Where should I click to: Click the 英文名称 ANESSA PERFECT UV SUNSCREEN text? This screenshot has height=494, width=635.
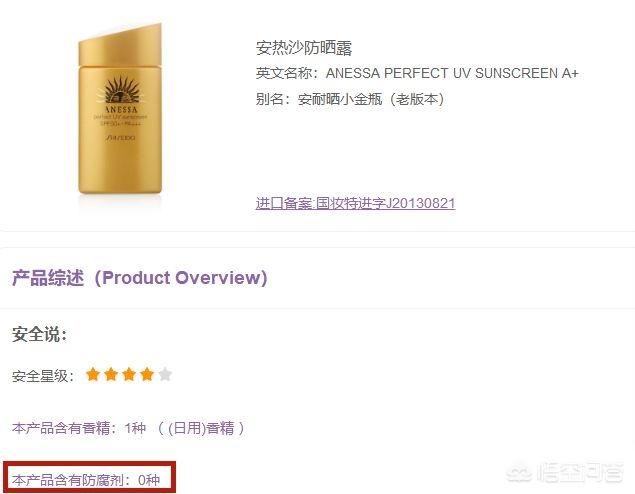pyautogui.click(x=417, y=73)
